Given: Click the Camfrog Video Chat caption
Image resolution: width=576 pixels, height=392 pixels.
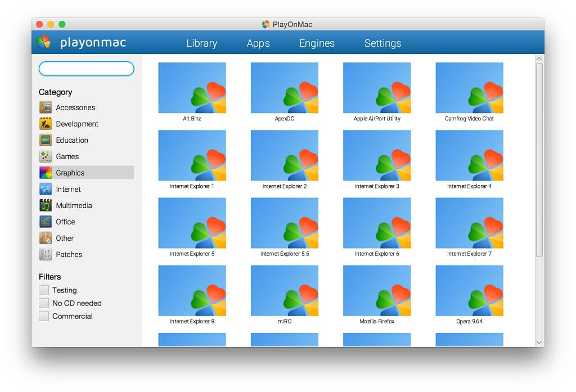Looking at the screenshot, I should [470, 118].
